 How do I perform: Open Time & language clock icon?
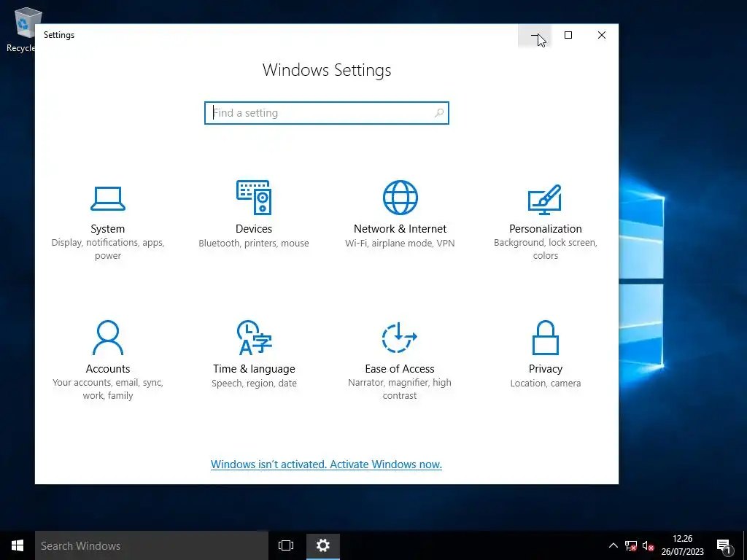tap(254, 338)
